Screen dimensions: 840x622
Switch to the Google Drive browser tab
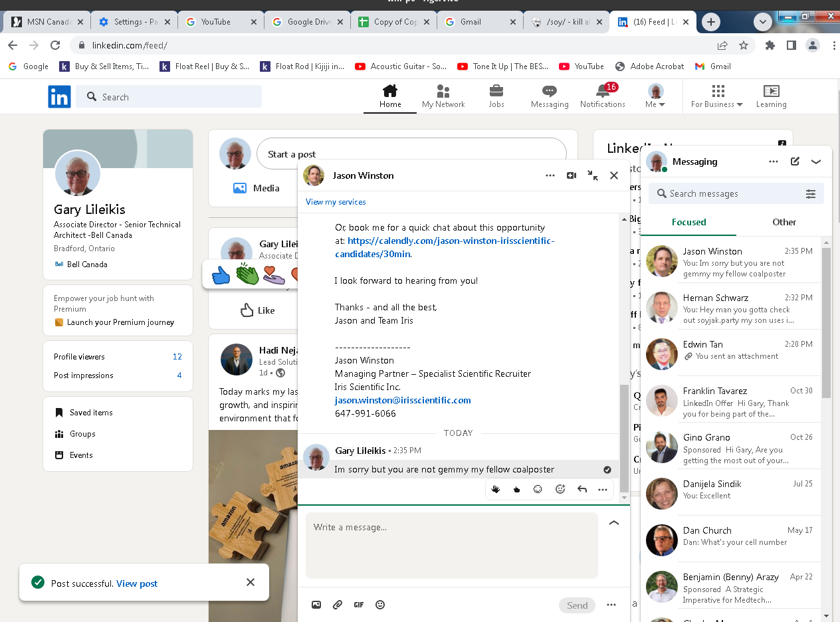pyautogui.click(x=307, y=22)
